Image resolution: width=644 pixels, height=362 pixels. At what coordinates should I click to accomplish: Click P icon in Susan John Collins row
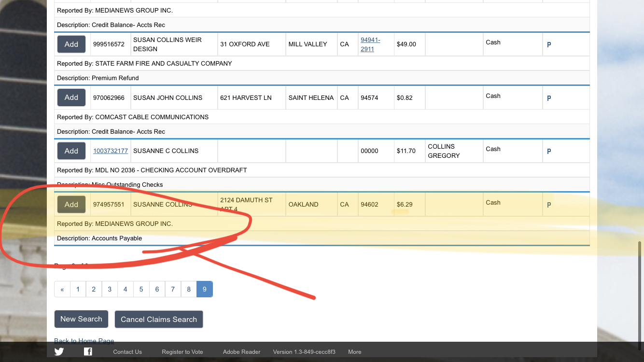tap(549, 98)
